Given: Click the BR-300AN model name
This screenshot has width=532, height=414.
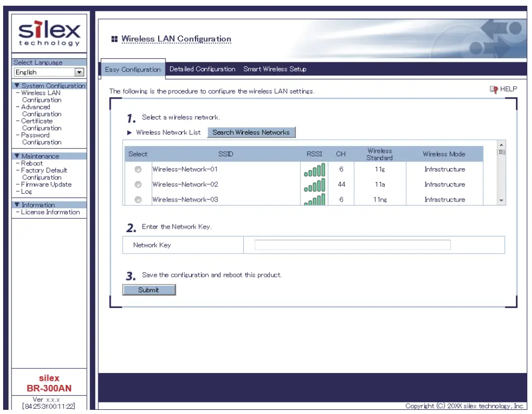Looking at the screenshot, I should pyautogui.click(x=49, y=388).
